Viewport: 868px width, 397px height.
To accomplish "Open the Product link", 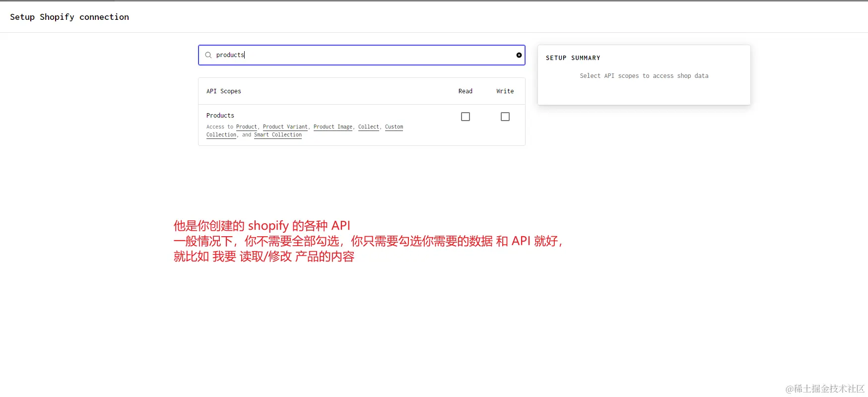I will [247, 127].
